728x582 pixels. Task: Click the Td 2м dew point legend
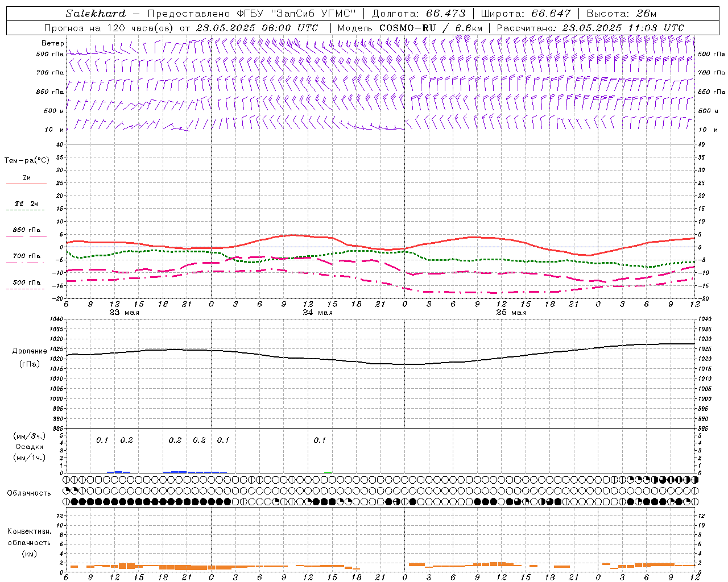pyautogui.click(x=26, y=203)
